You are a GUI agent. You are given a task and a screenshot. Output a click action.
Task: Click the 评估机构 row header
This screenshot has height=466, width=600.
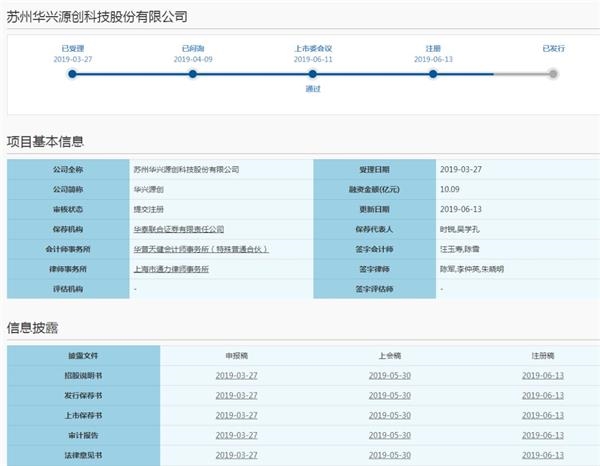(x=68, y=289)
